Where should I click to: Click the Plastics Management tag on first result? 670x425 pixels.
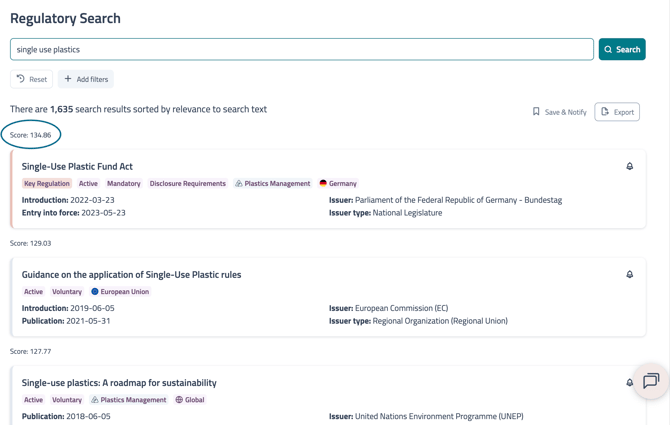click(272, 184)
